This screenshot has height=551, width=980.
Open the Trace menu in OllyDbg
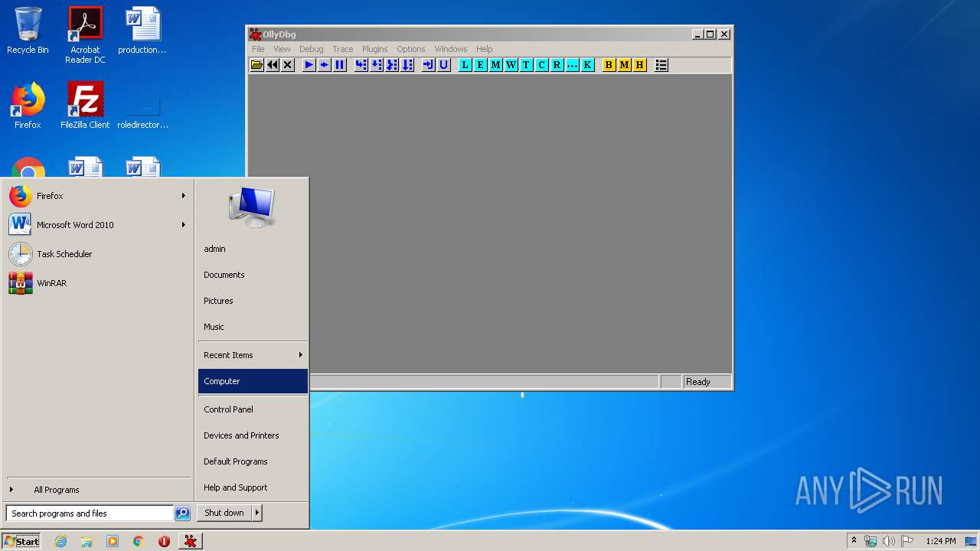[x=342, y=49]
